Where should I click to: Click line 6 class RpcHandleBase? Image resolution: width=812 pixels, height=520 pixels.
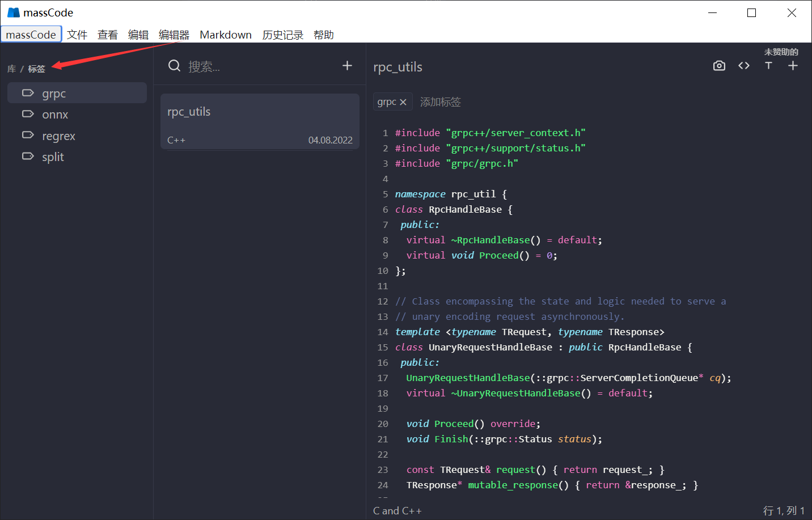click(454, 209)
